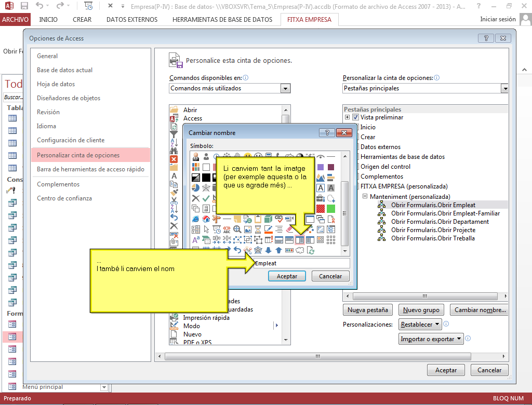The height and width of the screenshot is (405, 532).
Task: Pick the hourglass symbol
Action: click(258, 230)
